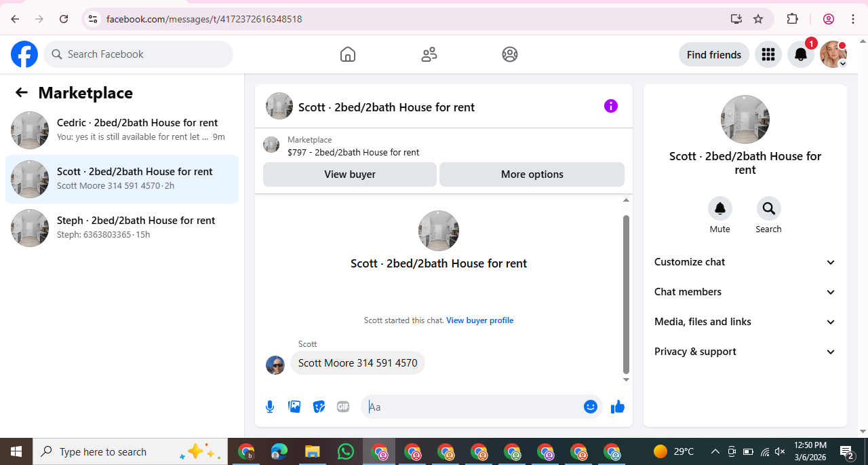The width and height of the screenshot is (868, 465).
Task: Open the browser Extensions puzzle icon
Action: click(792, 19)
